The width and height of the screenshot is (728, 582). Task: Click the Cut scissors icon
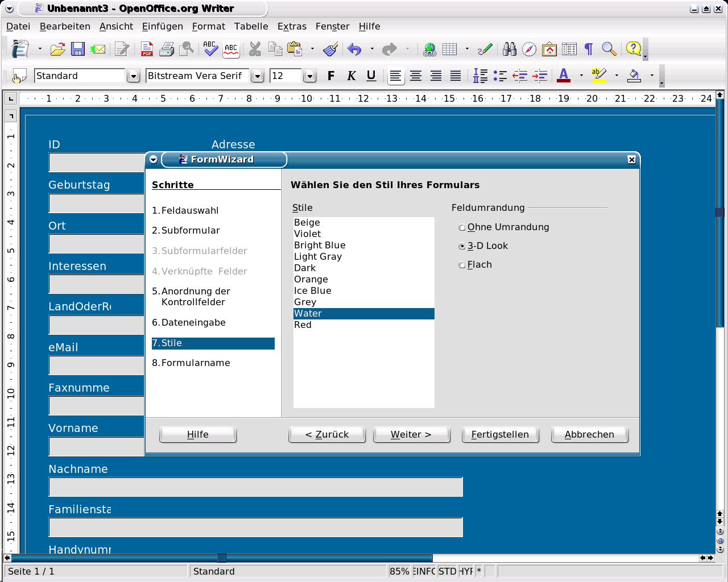tap(255, 49)
